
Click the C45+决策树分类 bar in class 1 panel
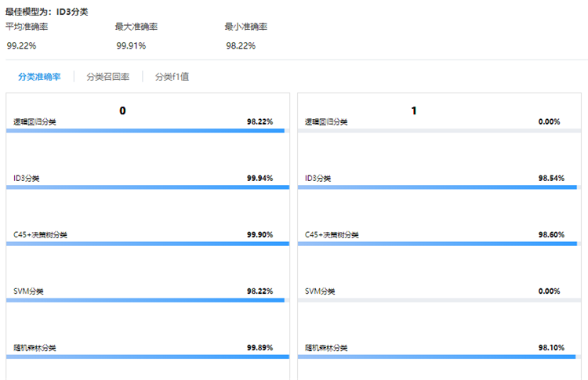tap(439, 244)
